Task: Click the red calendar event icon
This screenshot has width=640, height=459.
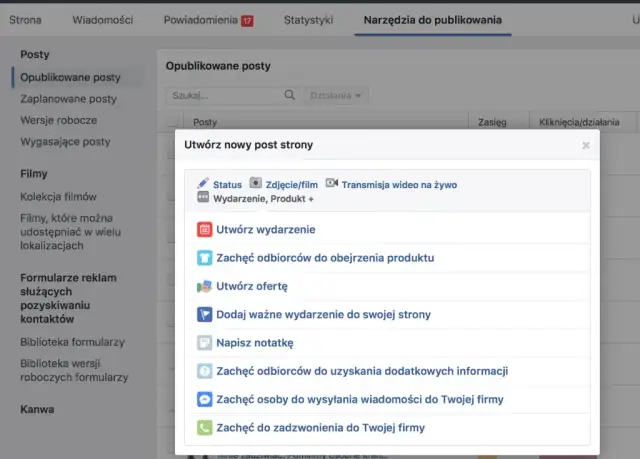Action: coord(204,230)
